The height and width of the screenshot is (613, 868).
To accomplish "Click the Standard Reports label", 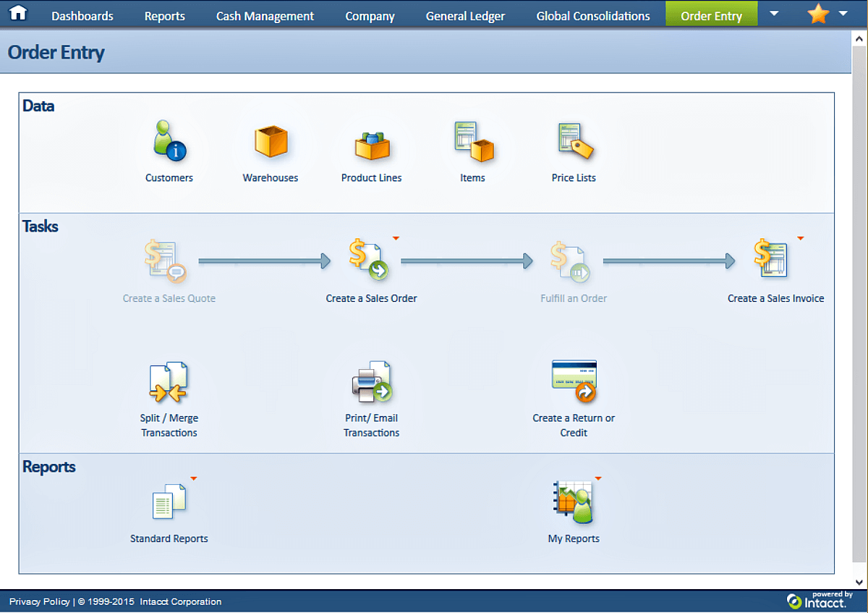I will point(169,538).
